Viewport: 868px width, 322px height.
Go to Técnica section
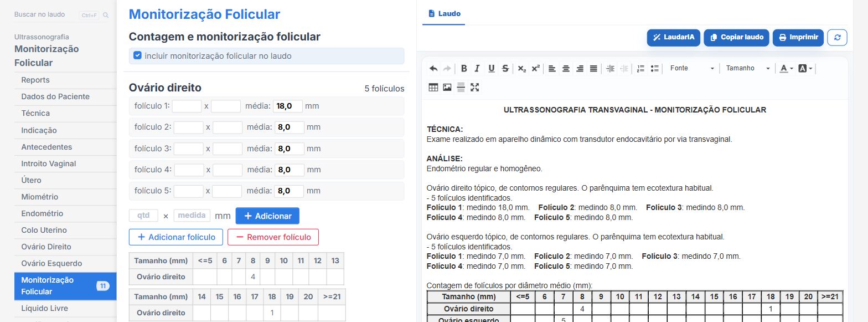(65, 113)
